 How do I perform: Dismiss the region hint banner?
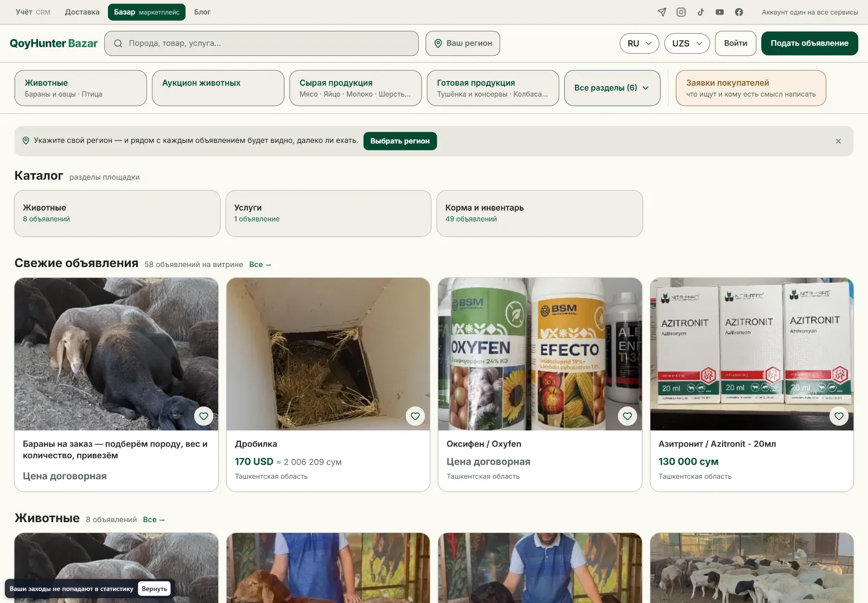838,141
